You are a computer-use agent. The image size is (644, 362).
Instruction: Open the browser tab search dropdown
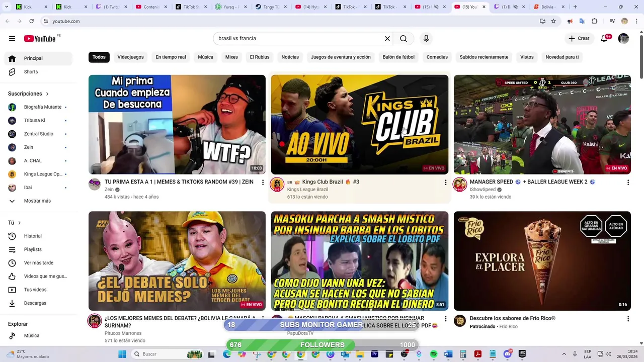[7, 7]
